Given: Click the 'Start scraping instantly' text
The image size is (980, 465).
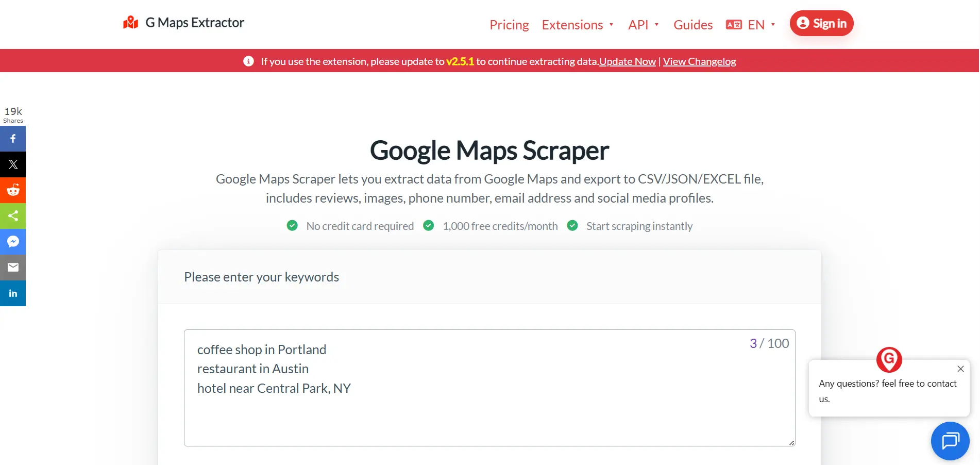Looking at the screenshot, I should click(639, 226).
